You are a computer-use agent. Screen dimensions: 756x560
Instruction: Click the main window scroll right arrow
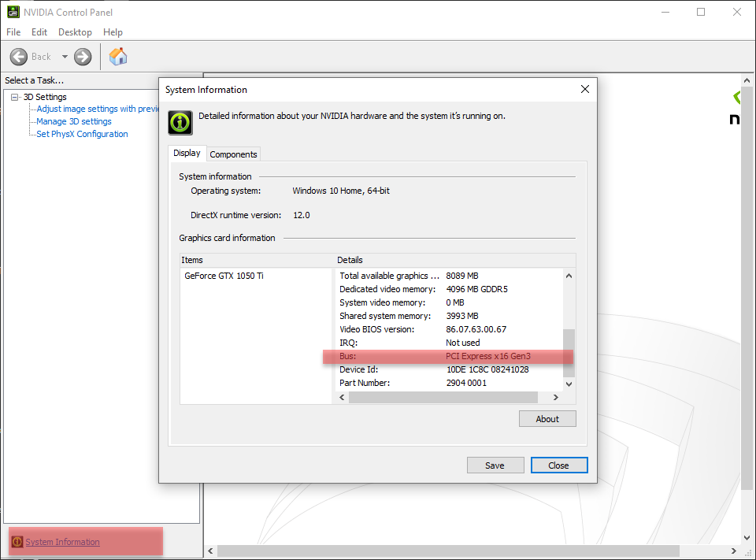tap(734, 551)
